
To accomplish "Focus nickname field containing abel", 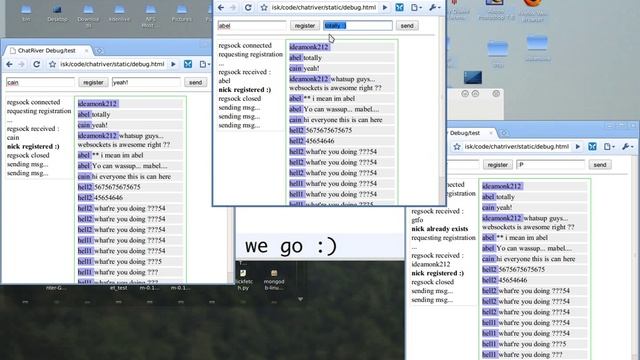I will pos(252,26).
